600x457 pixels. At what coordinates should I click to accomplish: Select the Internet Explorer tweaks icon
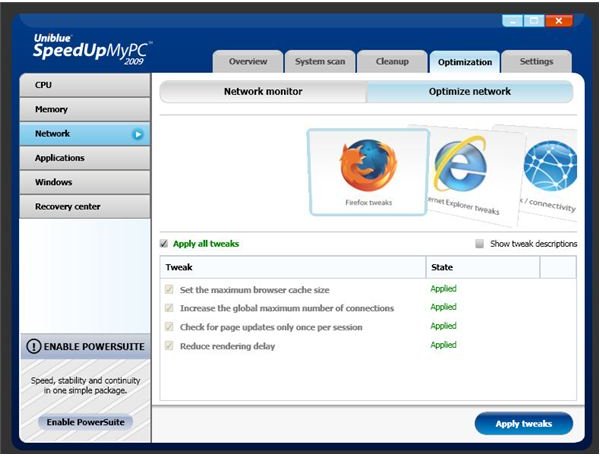click(x=460, y=164)
